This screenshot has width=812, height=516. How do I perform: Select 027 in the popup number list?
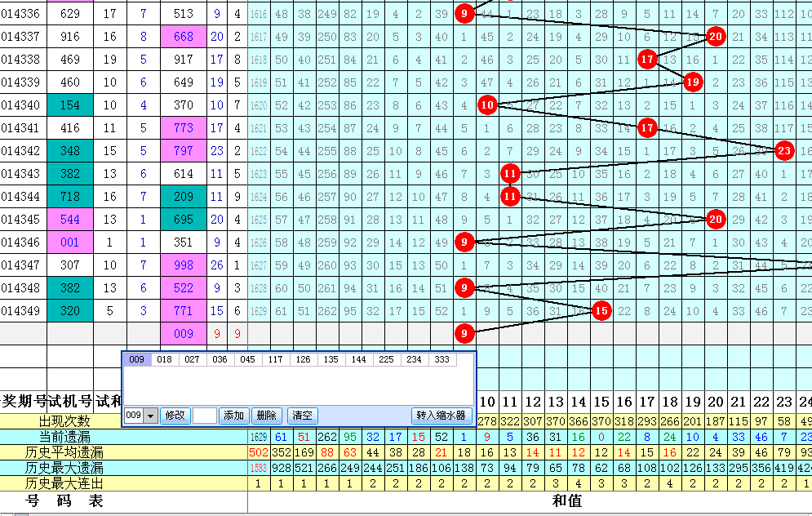click(192, 359)
